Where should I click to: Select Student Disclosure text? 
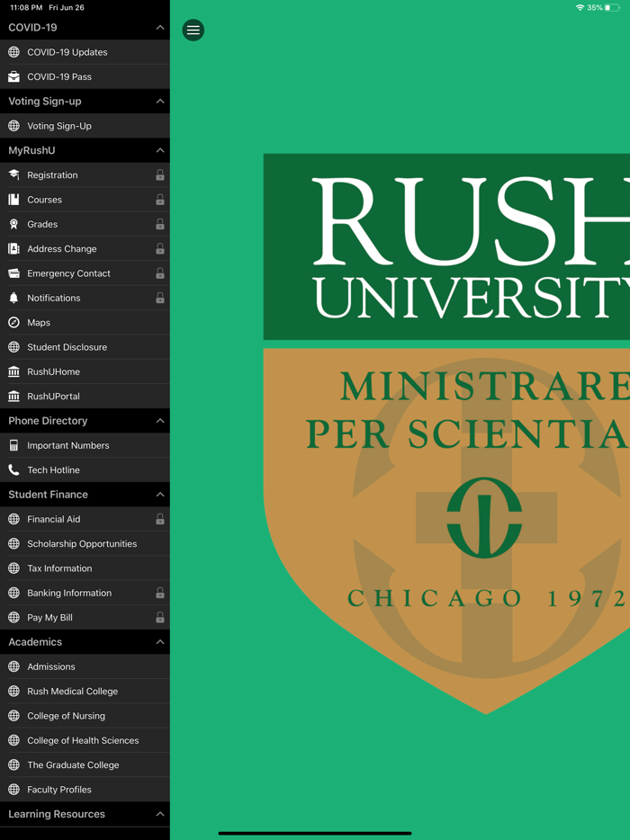67,347
